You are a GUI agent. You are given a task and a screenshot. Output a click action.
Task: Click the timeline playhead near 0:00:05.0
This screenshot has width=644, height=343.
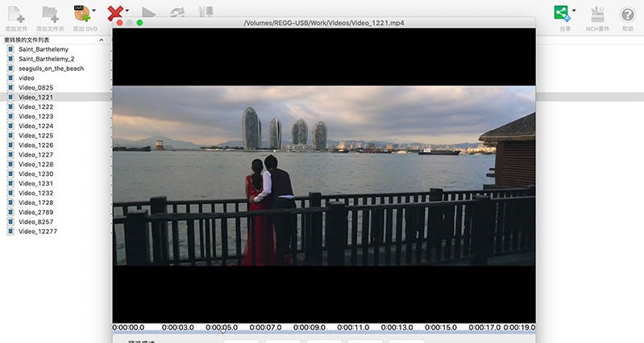pyautogui.click(x=222, y=330)
